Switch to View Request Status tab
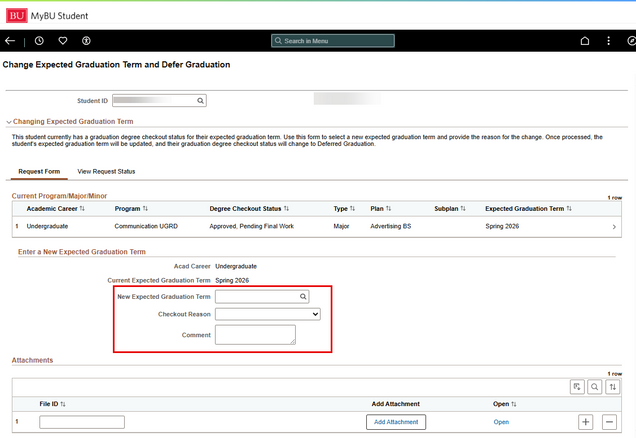 click(x=106, y=172)
